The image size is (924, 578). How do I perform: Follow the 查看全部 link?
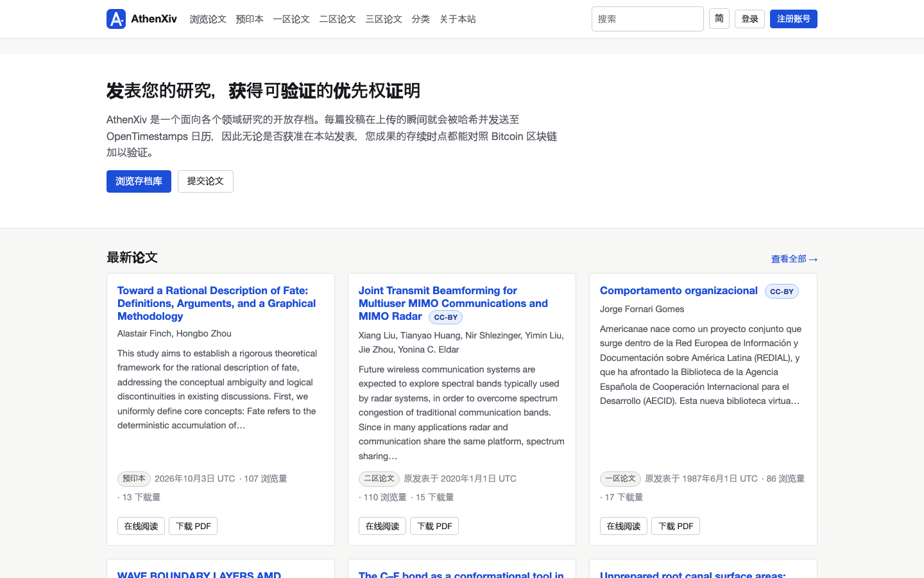click(794, 259)
